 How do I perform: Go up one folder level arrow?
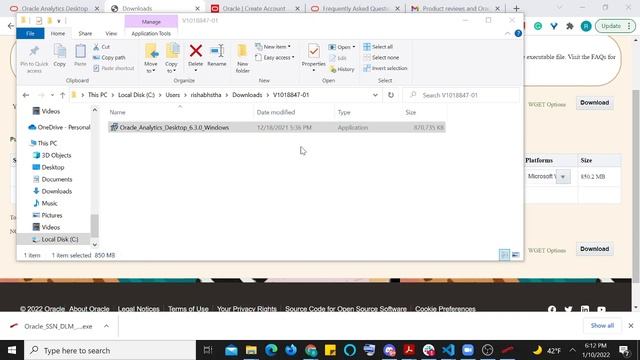[x=62, y=95]
